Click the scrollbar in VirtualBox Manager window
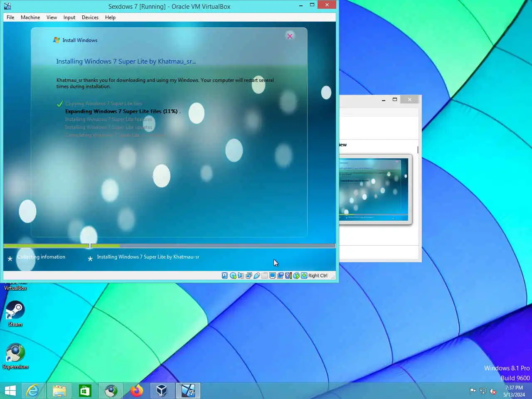 click(x=418, y=150)
